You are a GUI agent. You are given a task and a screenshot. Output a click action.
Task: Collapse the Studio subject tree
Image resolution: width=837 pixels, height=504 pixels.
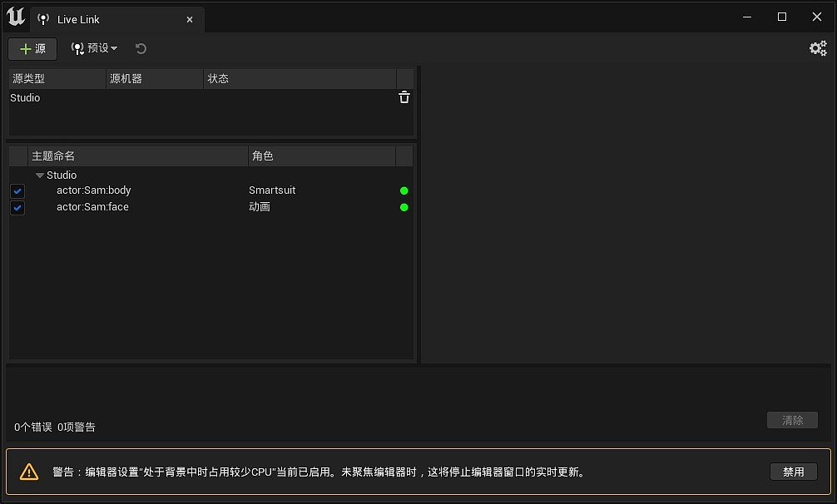[40, 175]
